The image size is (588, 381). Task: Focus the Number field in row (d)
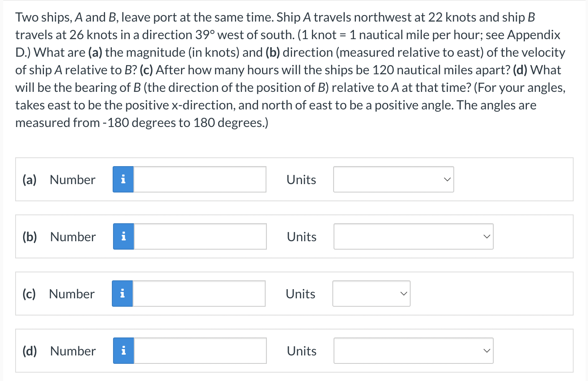pos(200,351)
